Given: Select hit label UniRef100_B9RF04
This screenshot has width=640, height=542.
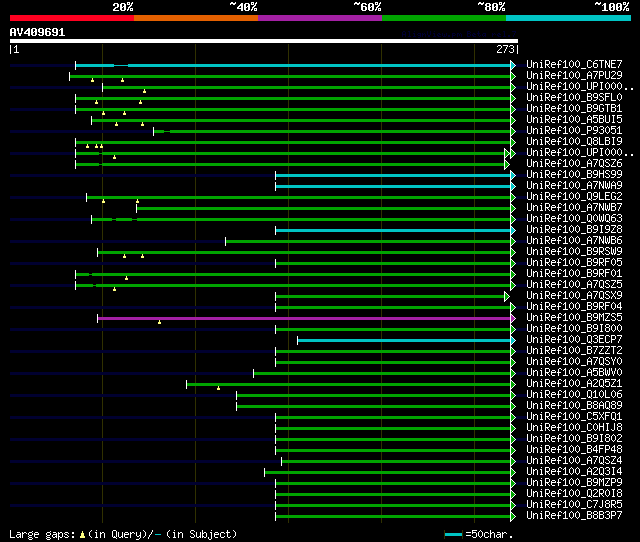Looking at the screenshot, I should [574, 307].
